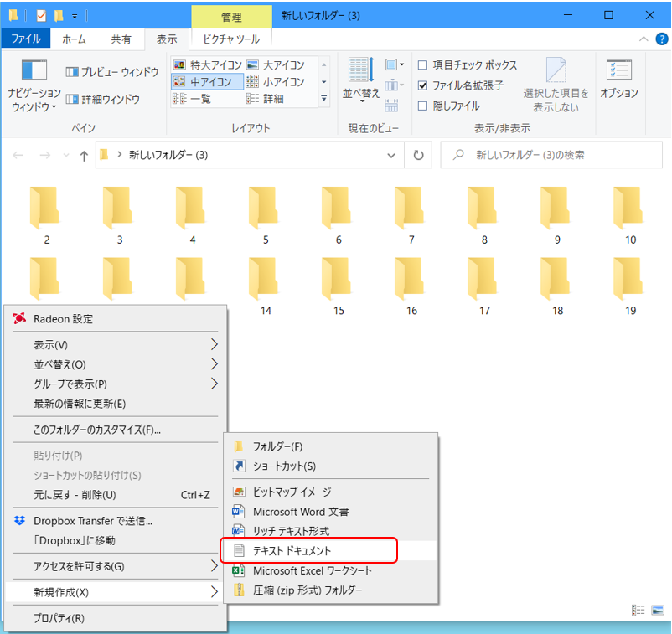Switch to details view icon in status bar
The image size is (672, 634).
click(638, 610)
